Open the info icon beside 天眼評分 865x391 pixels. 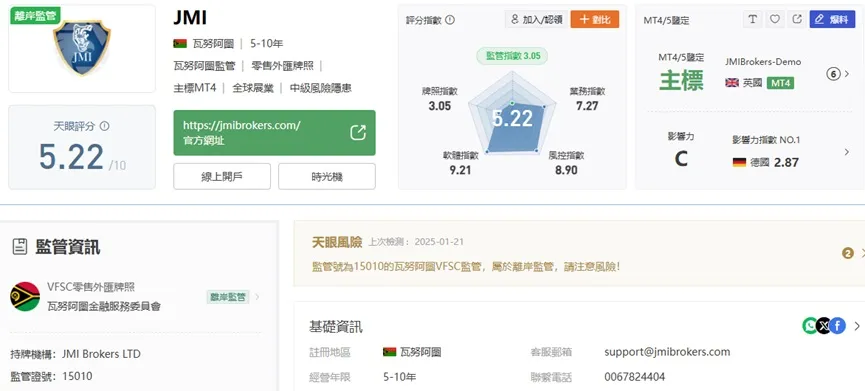point(105,126)
